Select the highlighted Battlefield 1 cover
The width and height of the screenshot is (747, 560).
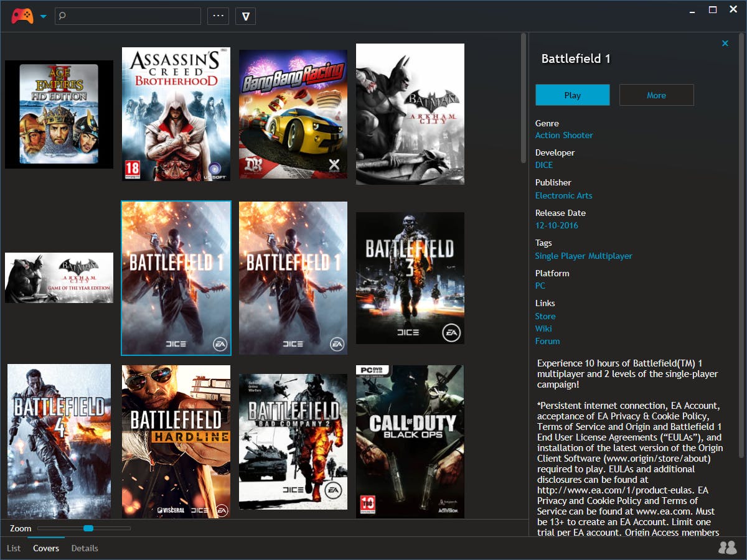click(x=176, y=278)
